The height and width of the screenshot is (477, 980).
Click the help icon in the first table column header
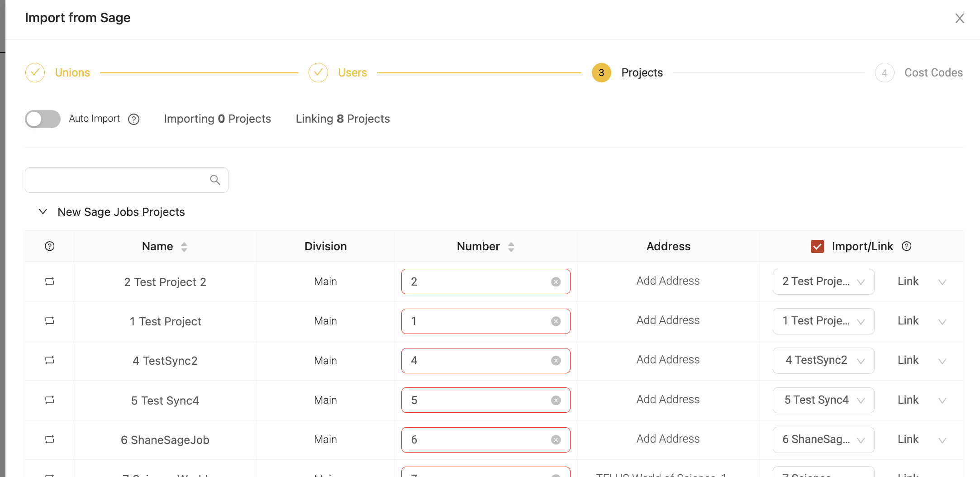pyautogui.click(x=50, y=246)
